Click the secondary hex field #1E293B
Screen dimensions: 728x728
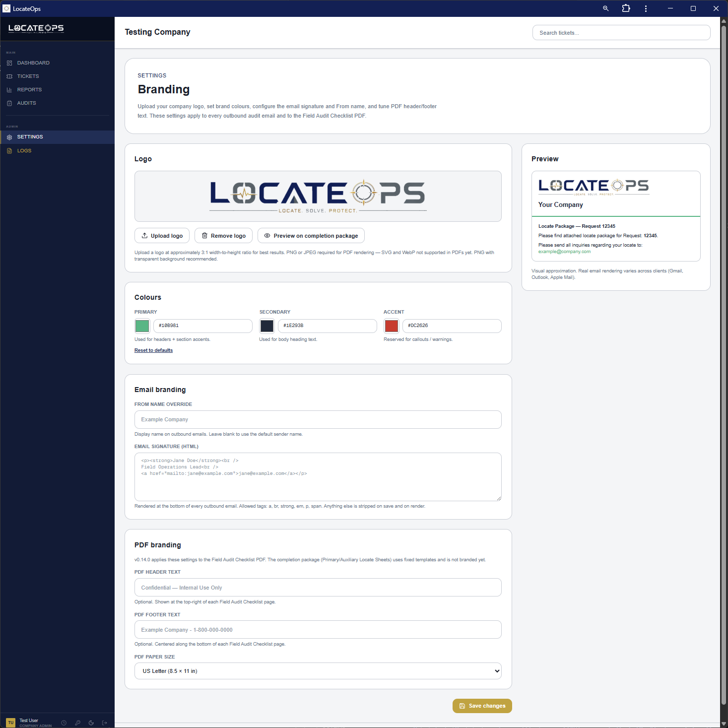(328, 326)
